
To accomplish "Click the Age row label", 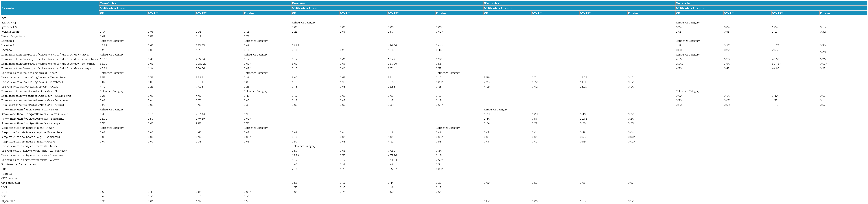I will 4,18.
